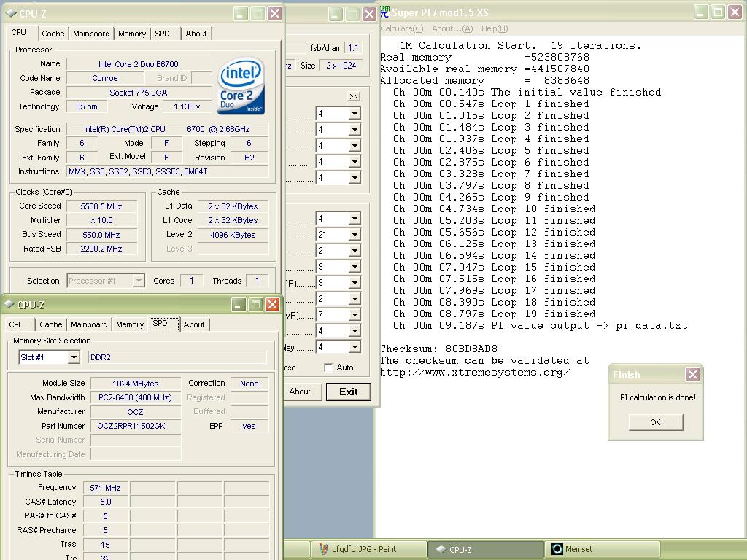Click the Bus Speed 550.0 MHz value
The height and width of the screenshot is (560, 747).
pos(101,235)
